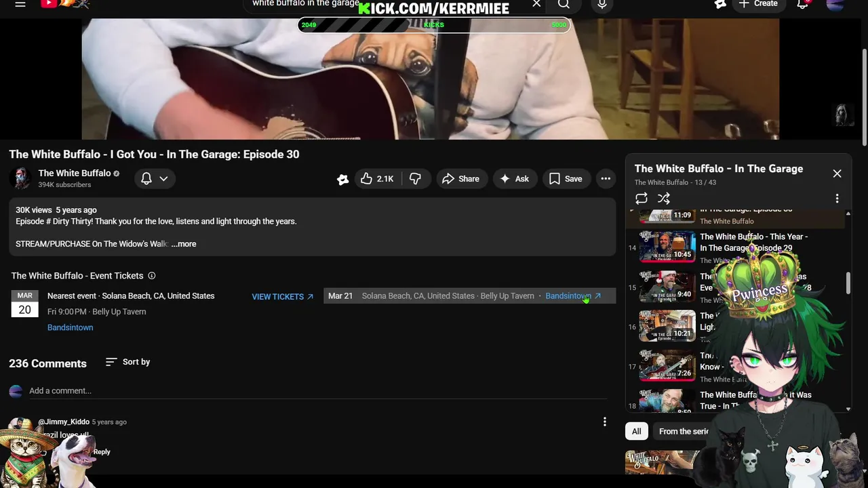Image resolution: width=868 pixels, height=488 pixels.
Task: Select the All filter chip
Action: (637, 432)
